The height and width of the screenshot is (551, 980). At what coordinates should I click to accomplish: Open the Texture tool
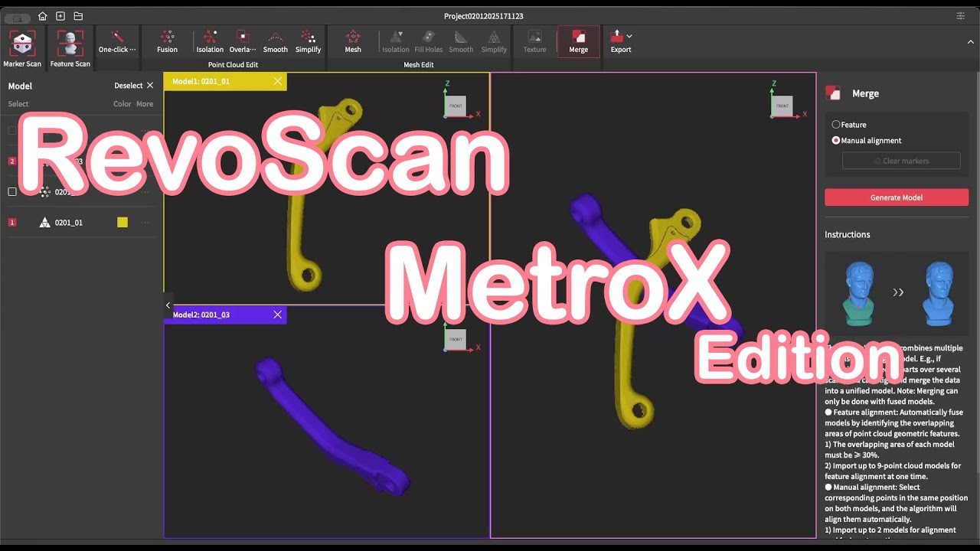[534, 42]
